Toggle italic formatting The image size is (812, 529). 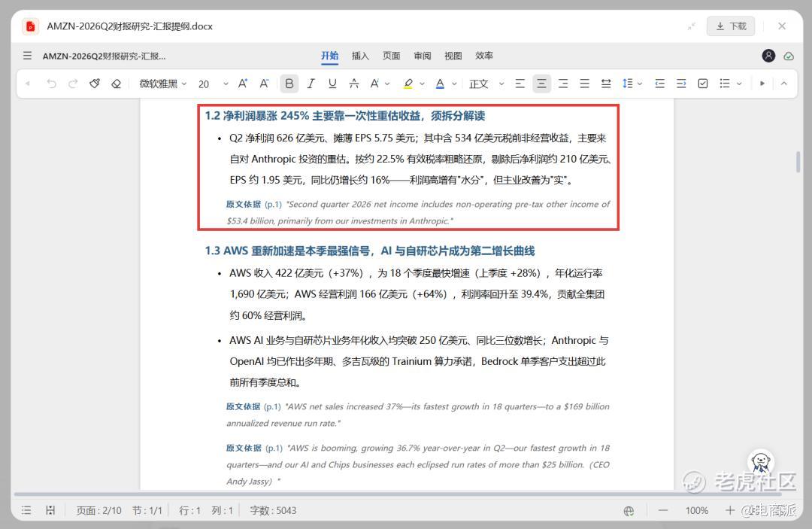[311, 84]
